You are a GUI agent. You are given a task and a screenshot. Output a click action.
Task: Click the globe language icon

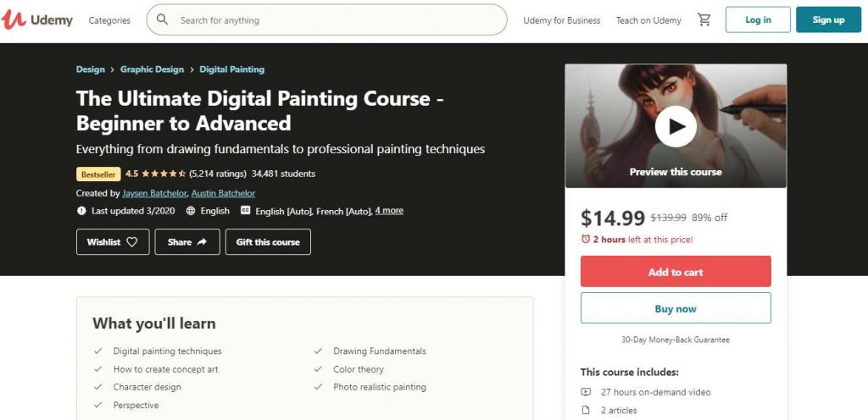pos(191,211)
